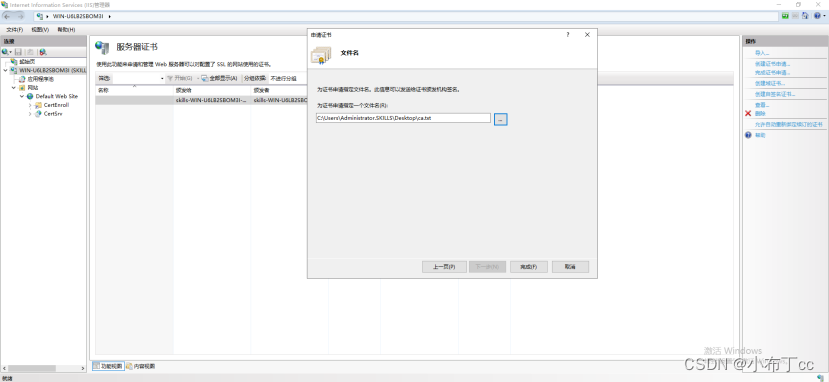Screen dimensions: 829x382
Task: Switch to 内容视图 Content View tab
Action: click(141, 366)
